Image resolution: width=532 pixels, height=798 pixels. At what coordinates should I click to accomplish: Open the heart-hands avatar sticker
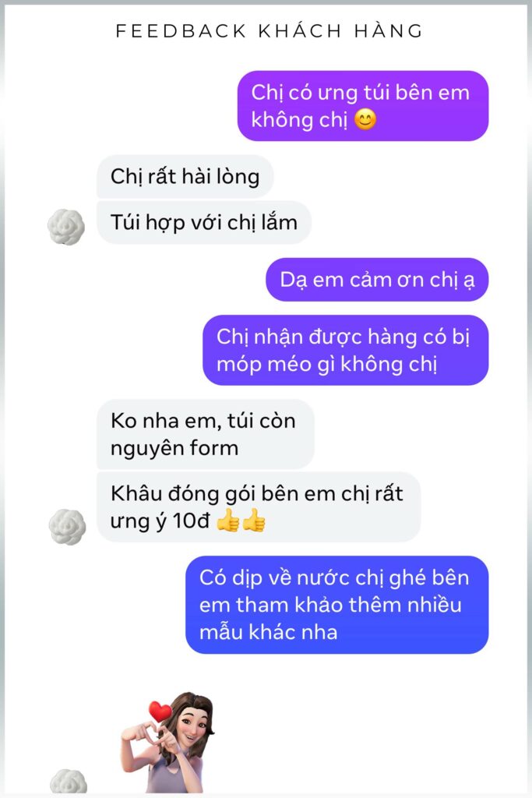click(167, 742)
